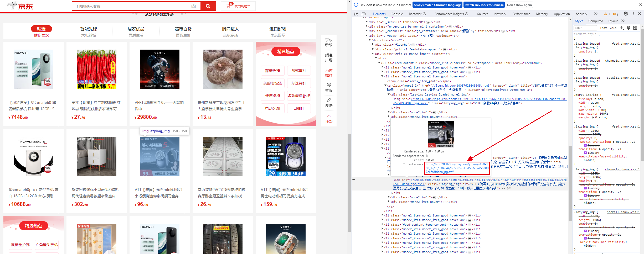Screen dimensions: 644x254
Task: Click the JD.com logo
Action: click(x=20, y=6)
